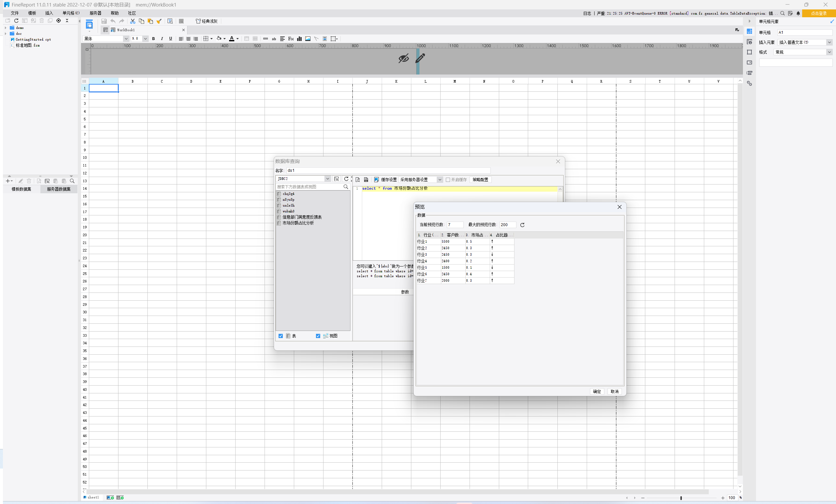Viewport: 836px width, 504px height.
Task: Click the insert image icon in toolbar
Action: click(308, 39)
